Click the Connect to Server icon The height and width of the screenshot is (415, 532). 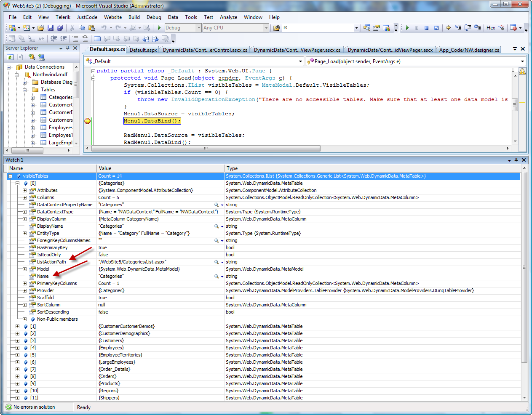(41, 57)
